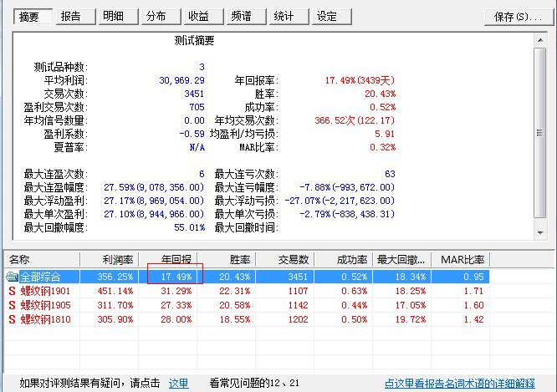Click the 1107 trade count cell
This screenshot has height=392, width=557.
point(298,291)
